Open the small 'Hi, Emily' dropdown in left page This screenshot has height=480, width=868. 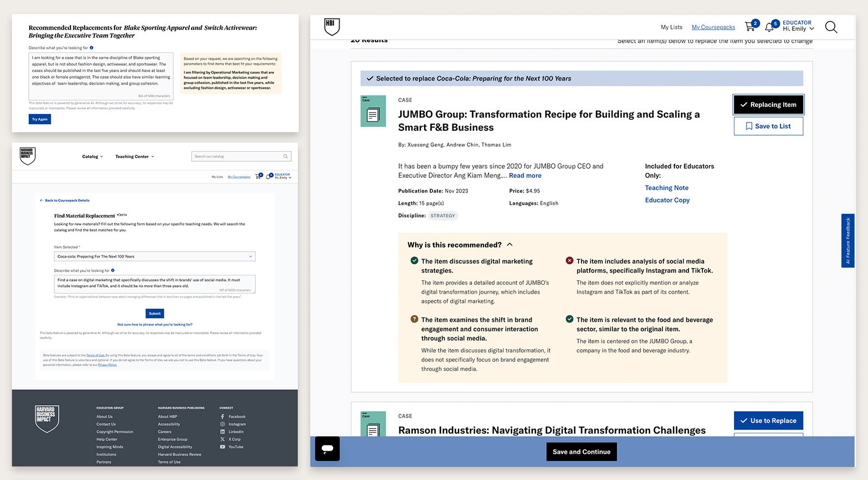pyautogui.click(x=283, y=177)
